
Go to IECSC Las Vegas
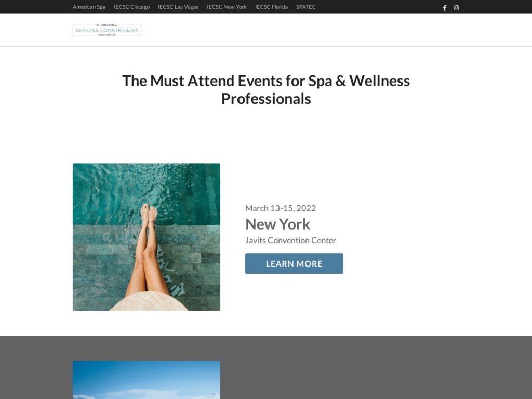[x=178, y=7]
